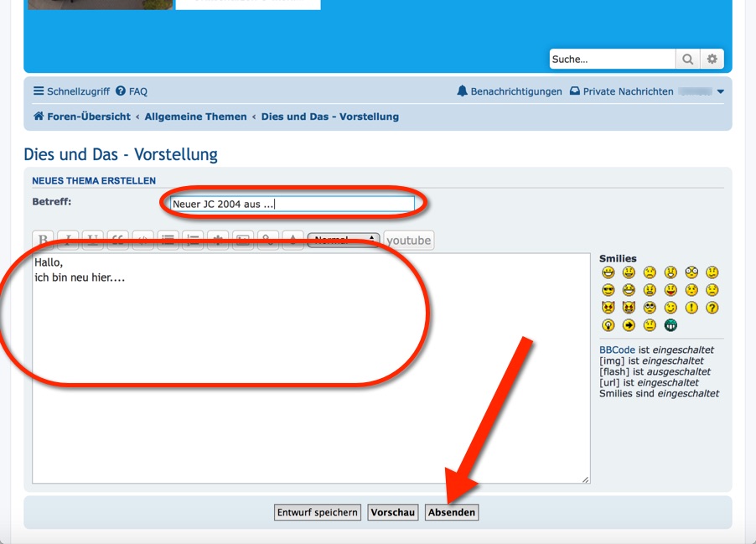Open the Schnellzugriff quick access menu
The image size is (756, 544).
point(71,91)
